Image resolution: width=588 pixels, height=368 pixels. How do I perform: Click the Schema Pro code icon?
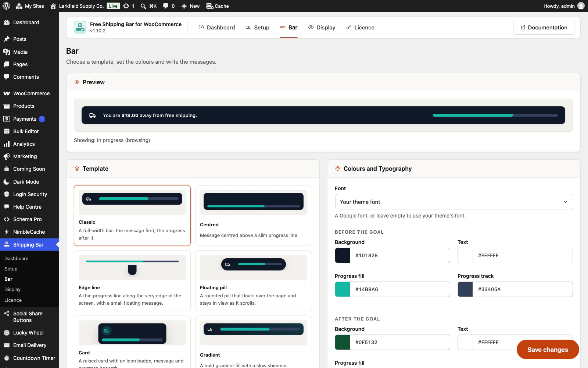click(x=7, y=219)
